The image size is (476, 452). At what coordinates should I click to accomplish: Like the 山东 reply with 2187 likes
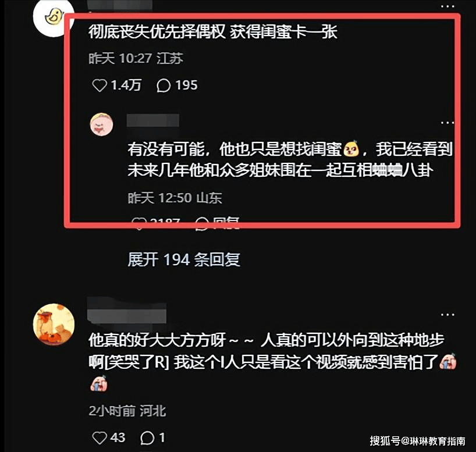139,223
